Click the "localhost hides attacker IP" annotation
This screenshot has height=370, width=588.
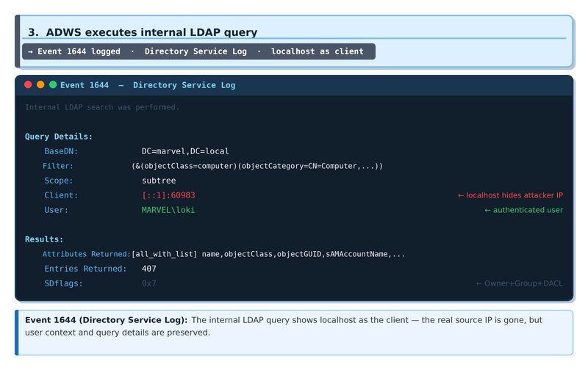[510, 195]
